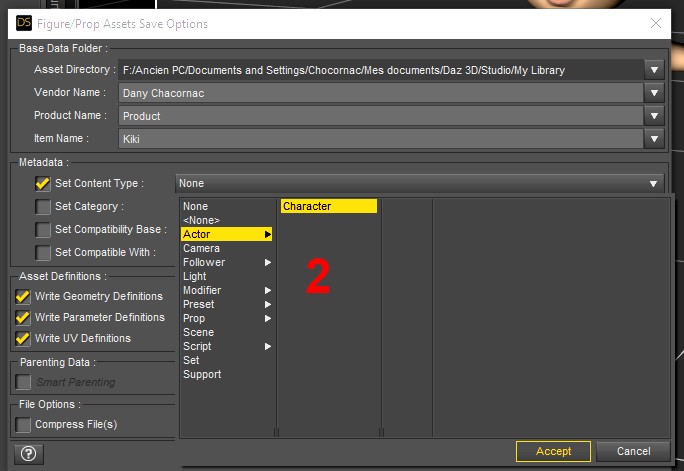Toggle Write Geometry Definitions checkbox
Screen dimensions: 684x471
coord(23,297)
